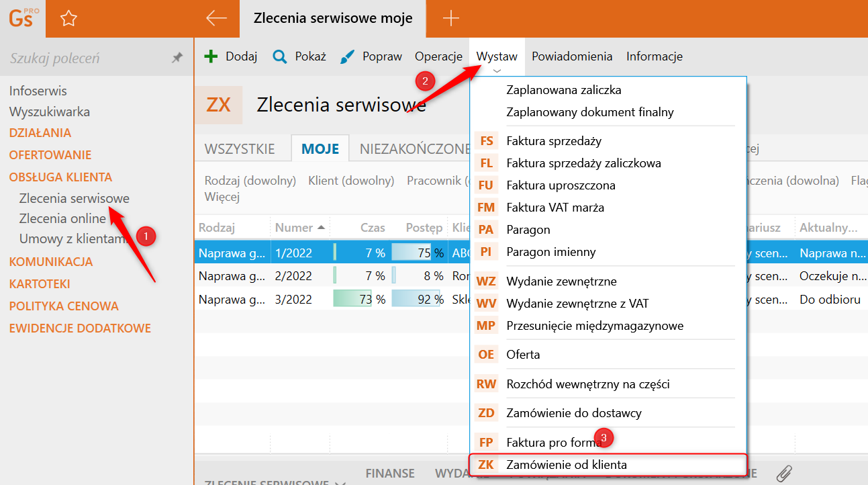The height and width of the screenshot is (485, 868).
Task: Open Infoserwis in the sidebar
Action: tap(38, 91)
